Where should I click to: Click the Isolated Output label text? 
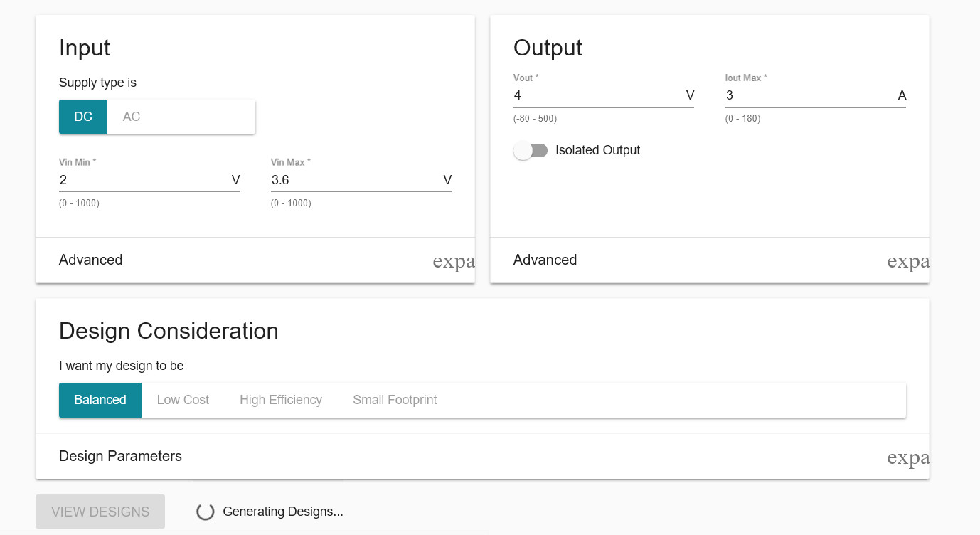pos(597,151)
